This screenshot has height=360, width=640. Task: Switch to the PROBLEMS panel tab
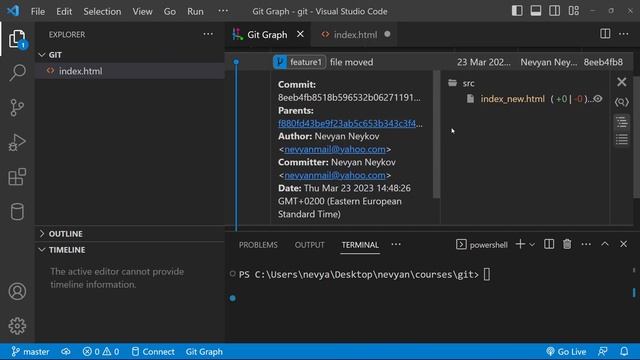(x=258, y=245)
